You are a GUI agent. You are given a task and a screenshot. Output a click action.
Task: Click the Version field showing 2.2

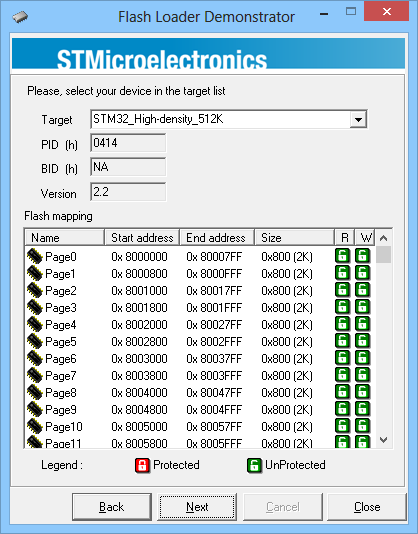(128, 192)
